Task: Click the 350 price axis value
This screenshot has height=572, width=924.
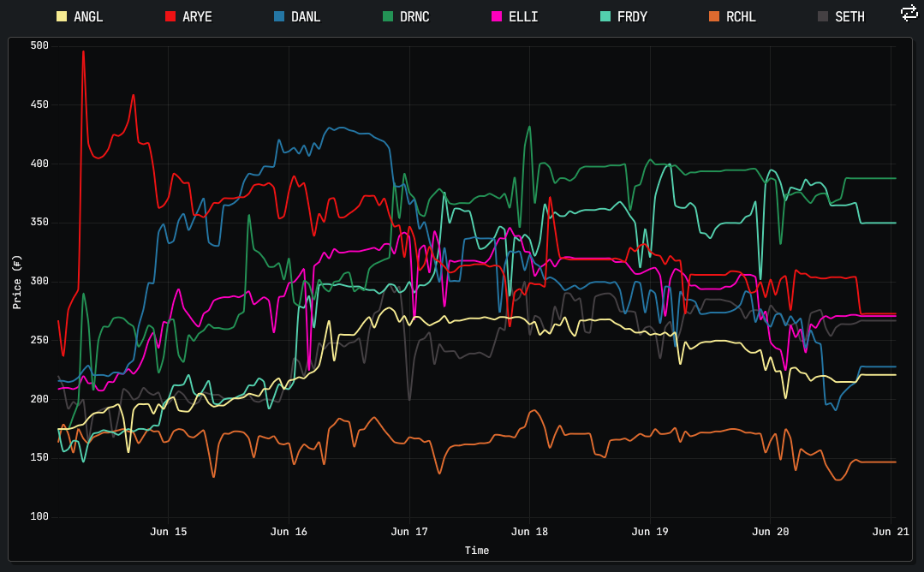Action: [39, 222]
